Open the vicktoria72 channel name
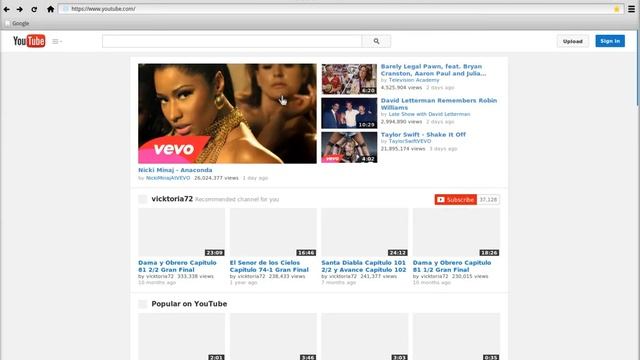The width and height of the screenshot is (640, 360). [172, 199]
